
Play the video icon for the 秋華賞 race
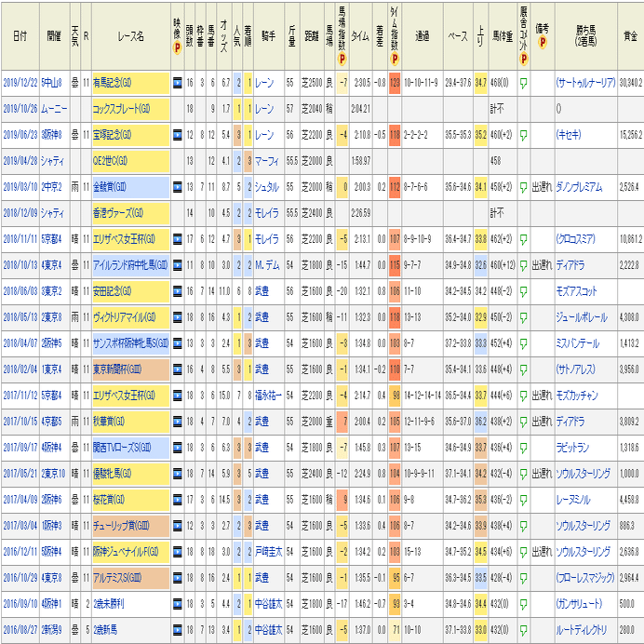click(178, 422)
